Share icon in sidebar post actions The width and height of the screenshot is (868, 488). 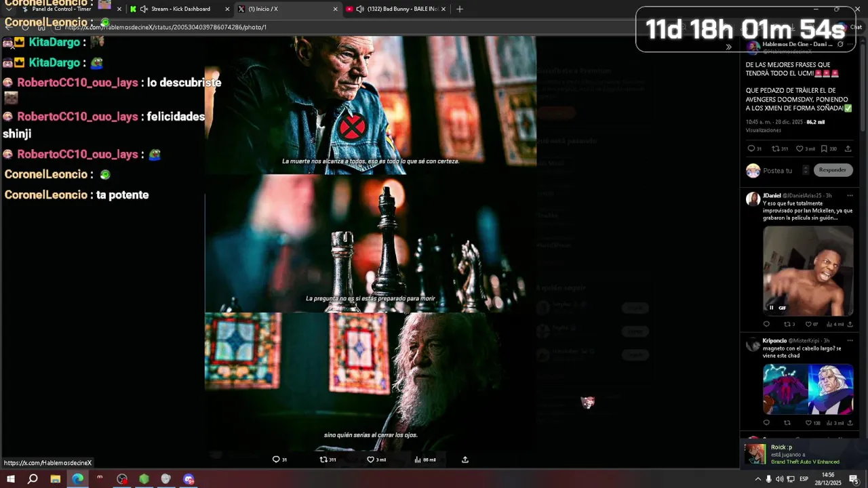point(848,148)
